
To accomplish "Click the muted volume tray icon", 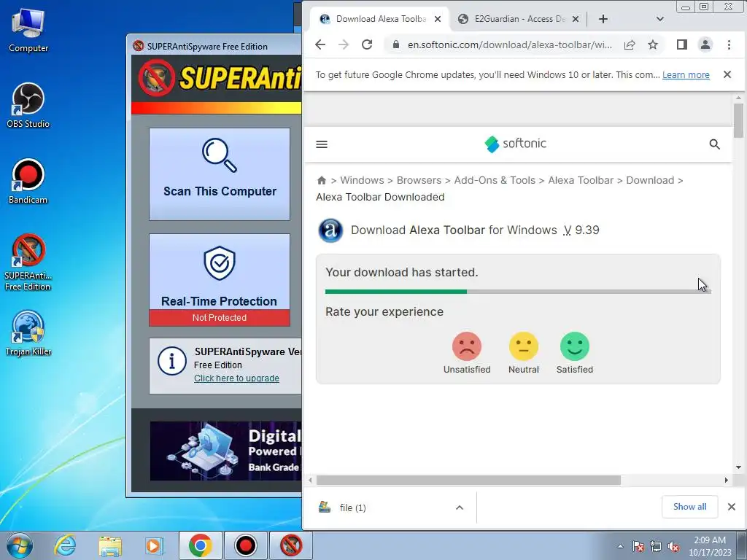I will tap(673, 546).
